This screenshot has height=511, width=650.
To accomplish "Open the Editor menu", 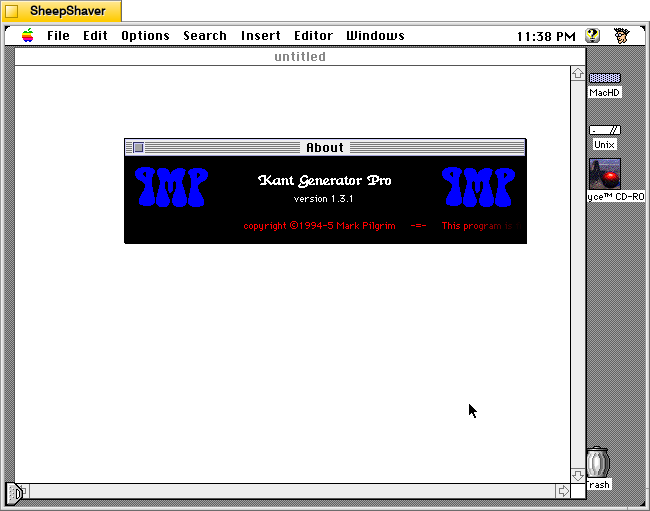I will tap(313, 36).
